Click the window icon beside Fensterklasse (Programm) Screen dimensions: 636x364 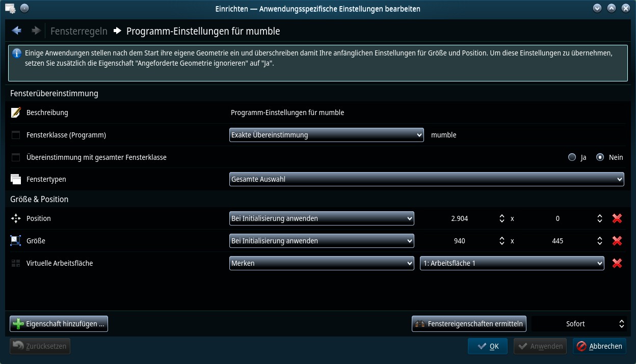coord(16,135)
